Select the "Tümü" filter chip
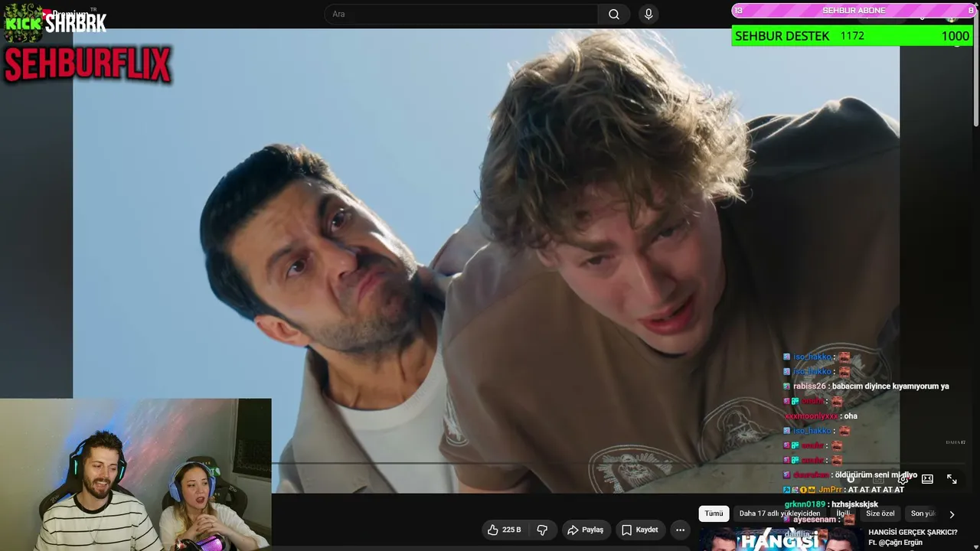Screen dimensions: 980x551 coord(714,514)
